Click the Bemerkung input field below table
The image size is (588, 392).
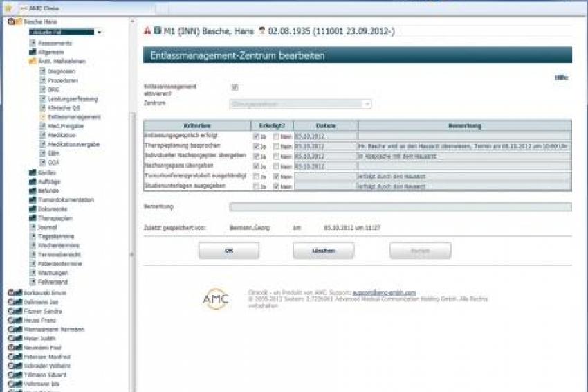pyautogui.click(x=400, y=207)
